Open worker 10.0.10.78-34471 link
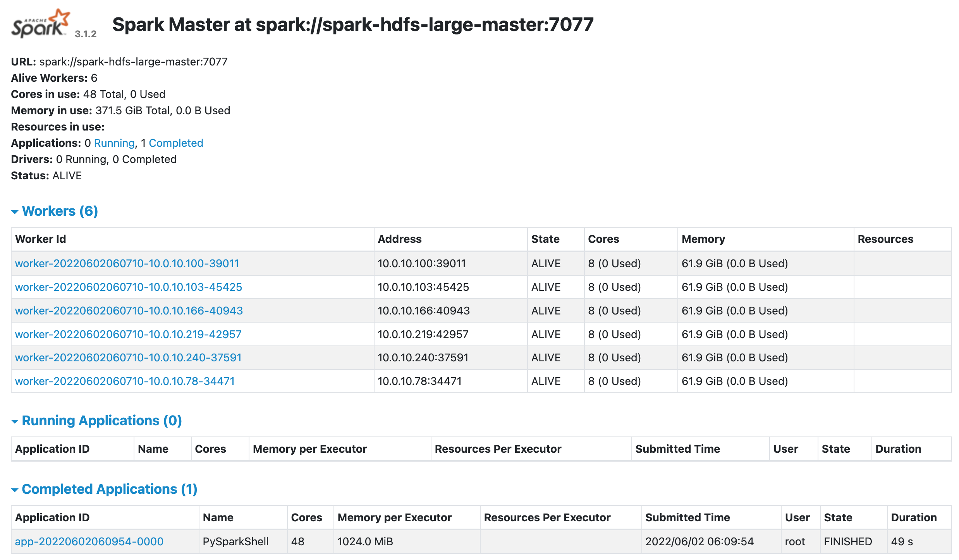The width and height of the screenshot is (959, 560). pos(125,381)
